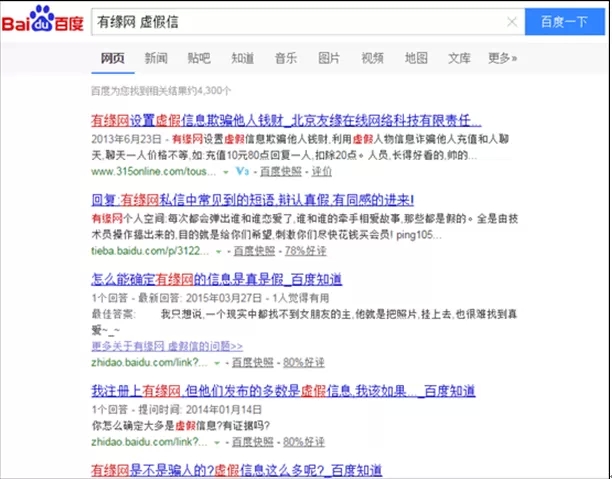The image size is (612, 479).
Task: Click 更多关于有缘网 虚假信的问题>> link
Action: [x=167, y=346]
